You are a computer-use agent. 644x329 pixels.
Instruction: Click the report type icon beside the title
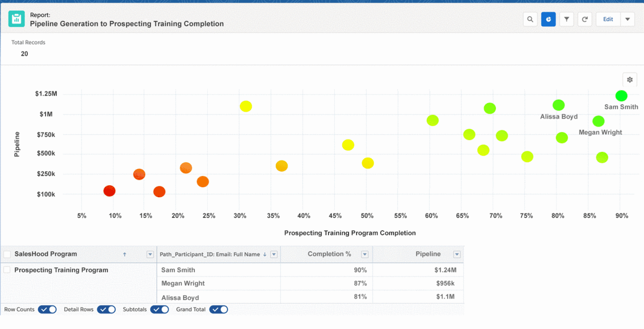[17, 18]
